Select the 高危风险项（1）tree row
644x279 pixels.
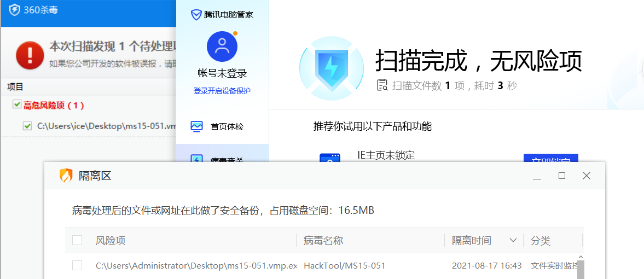[54, 105]
